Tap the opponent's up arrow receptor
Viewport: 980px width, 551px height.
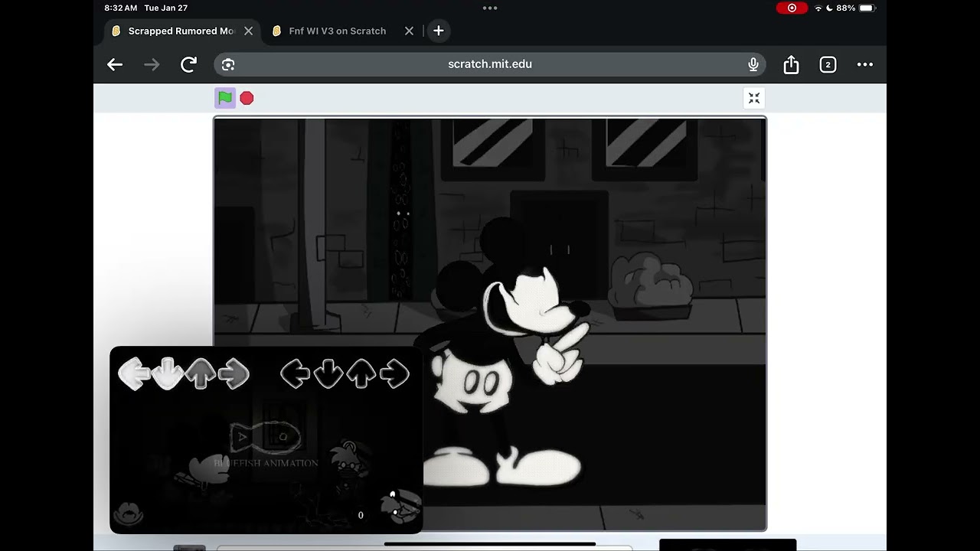point(201,374)
